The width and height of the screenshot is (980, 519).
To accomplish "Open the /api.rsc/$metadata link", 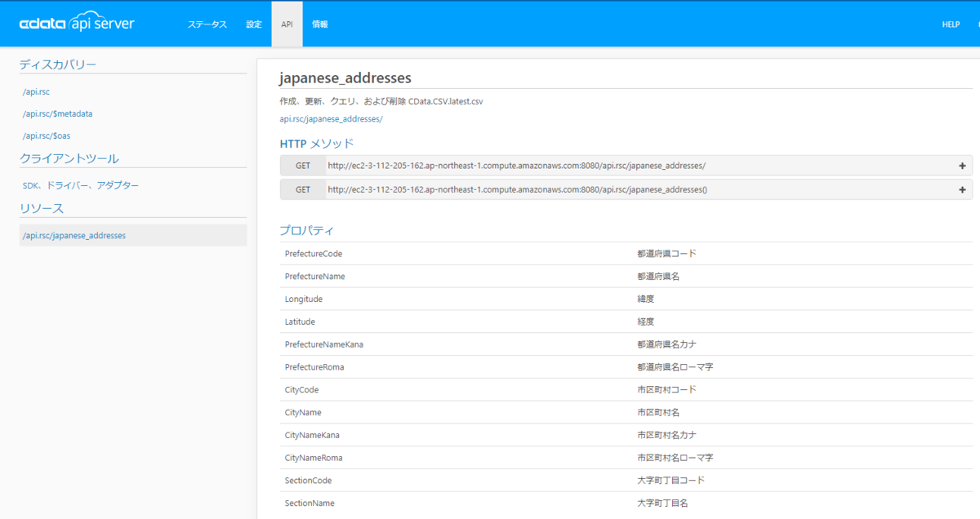I will point(57,114).
